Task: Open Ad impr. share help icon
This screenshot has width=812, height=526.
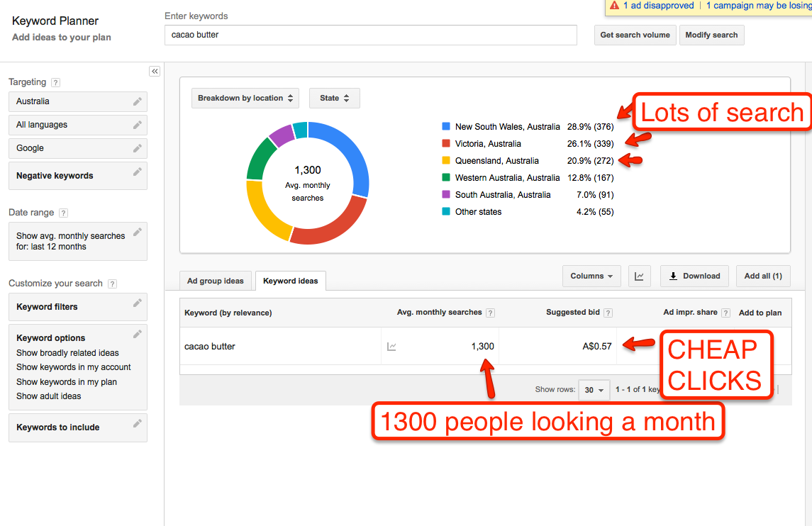Action: (x=726, y=313)
